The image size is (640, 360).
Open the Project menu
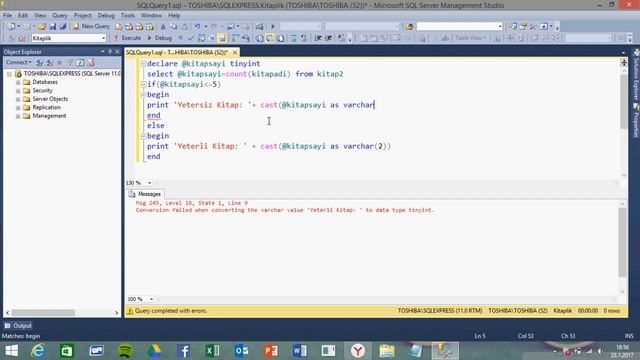[82, 15]
